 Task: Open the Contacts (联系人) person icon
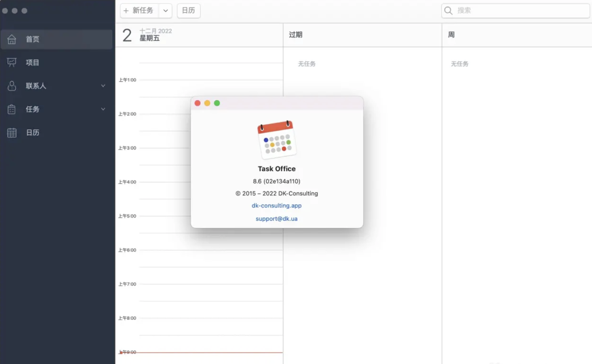(x=12, y=86)
